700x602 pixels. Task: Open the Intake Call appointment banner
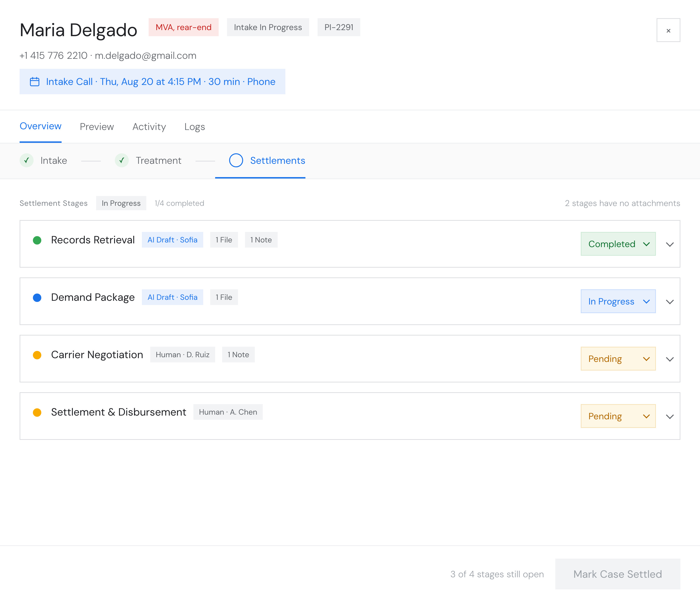pos(152,82)
